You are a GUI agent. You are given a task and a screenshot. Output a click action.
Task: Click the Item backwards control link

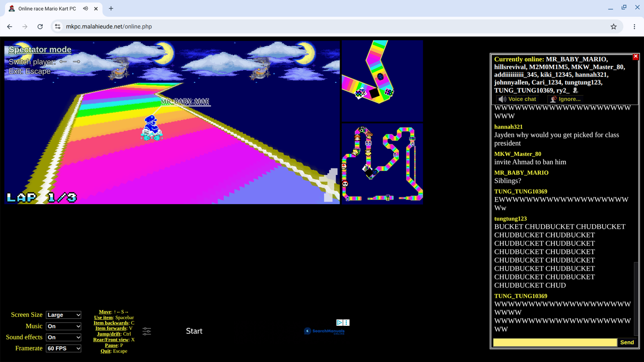pos(111,323)
